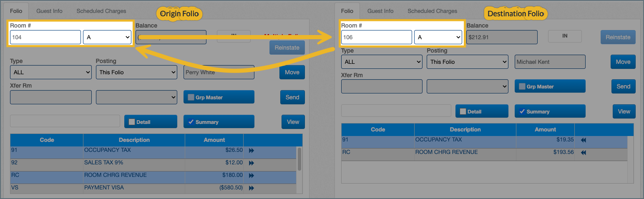Image resolution: width=644 pixels, height=199 pixels.
Task: Click back arrow for ROOM CHRG REVENUE $193.56
Action: 583,153
